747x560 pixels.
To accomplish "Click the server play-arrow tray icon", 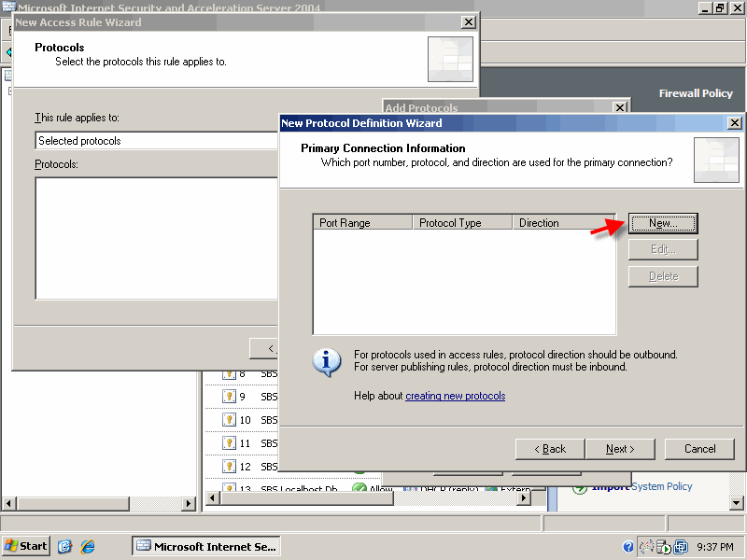I will tap(663, 547).
